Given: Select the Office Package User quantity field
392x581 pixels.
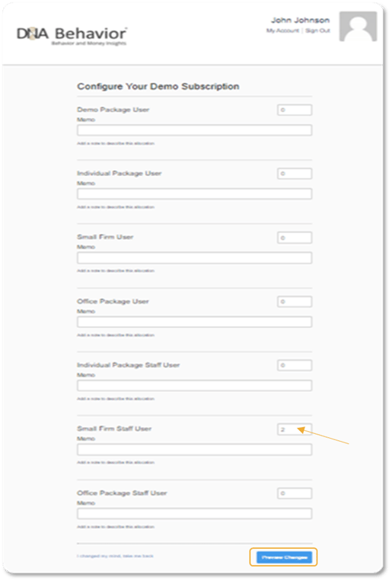Looking at the screenshot, I should 295,302.
